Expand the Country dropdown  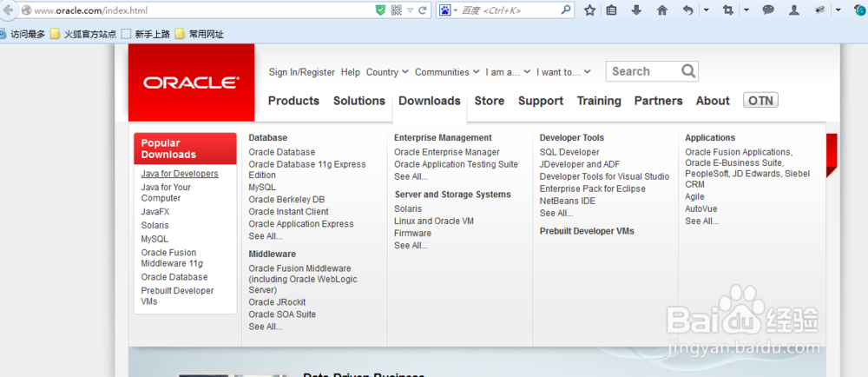pyautogui.click(x=387, y=72)
